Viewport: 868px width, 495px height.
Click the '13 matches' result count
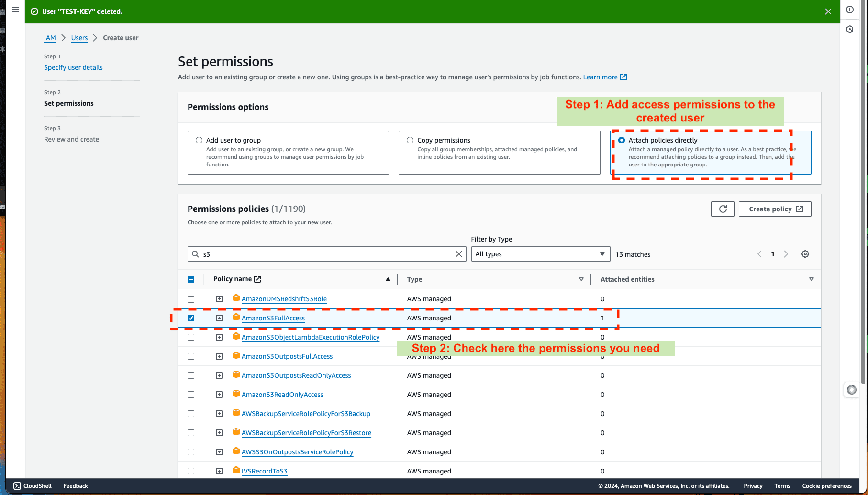point(633,254)
